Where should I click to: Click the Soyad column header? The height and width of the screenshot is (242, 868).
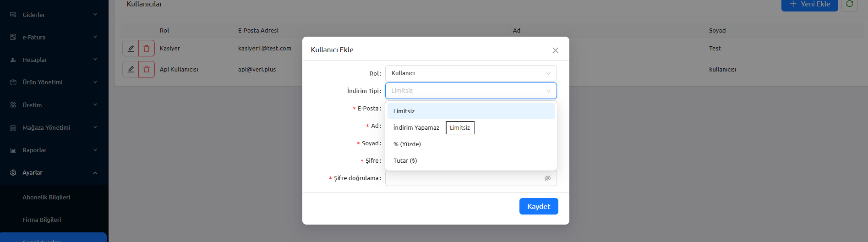[717, 30]
